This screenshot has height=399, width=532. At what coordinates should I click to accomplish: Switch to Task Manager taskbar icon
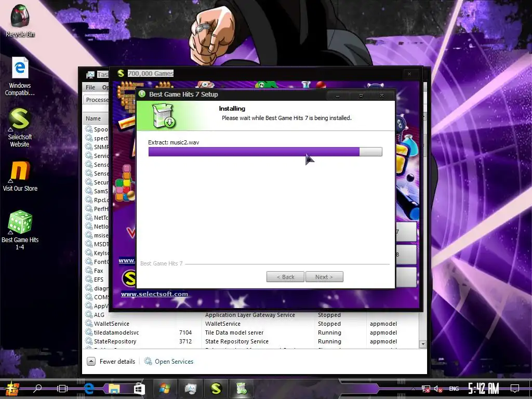(x=190, y=389)
